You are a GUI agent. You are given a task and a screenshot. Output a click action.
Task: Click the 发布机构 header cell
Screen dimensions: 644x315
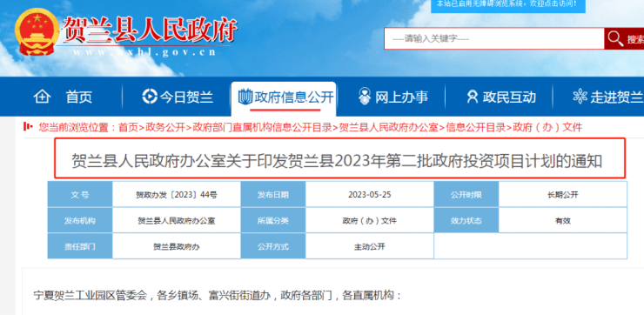80,220
